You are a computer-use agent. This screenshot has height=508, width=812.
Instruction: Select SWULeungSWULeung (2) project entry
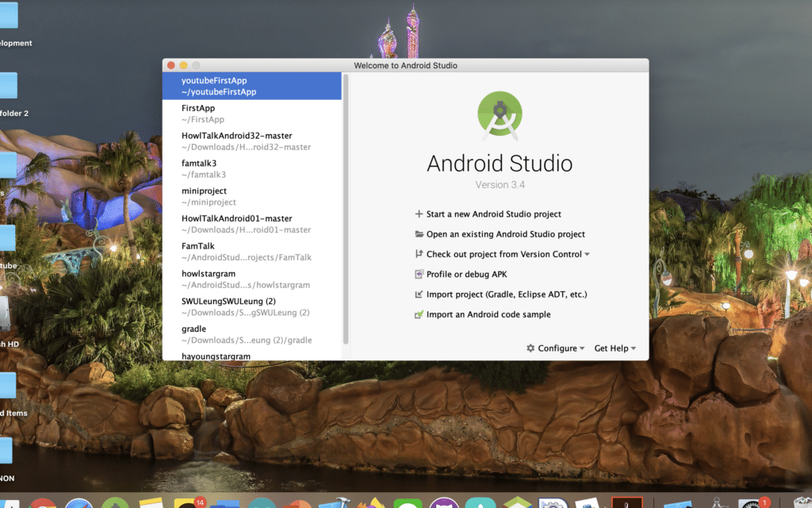[251, 307]
